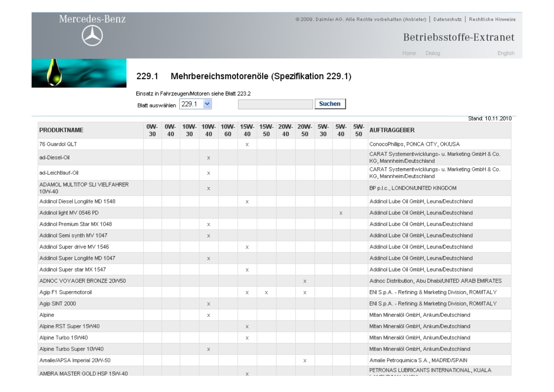Click the 20W-50 mark for ADNOC VOYAGER
Viewport: 554px width, 392px height.
305,281
